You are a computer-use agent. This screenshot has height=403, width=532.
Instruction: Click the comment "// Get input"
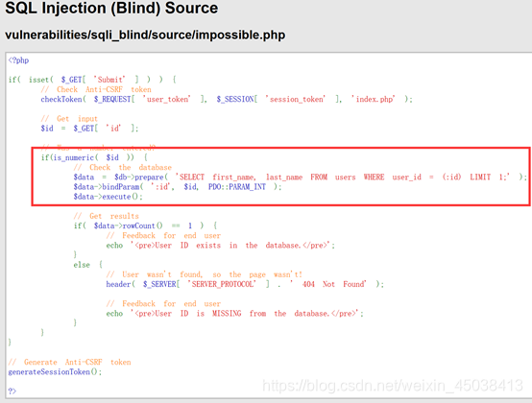[69, 119]
